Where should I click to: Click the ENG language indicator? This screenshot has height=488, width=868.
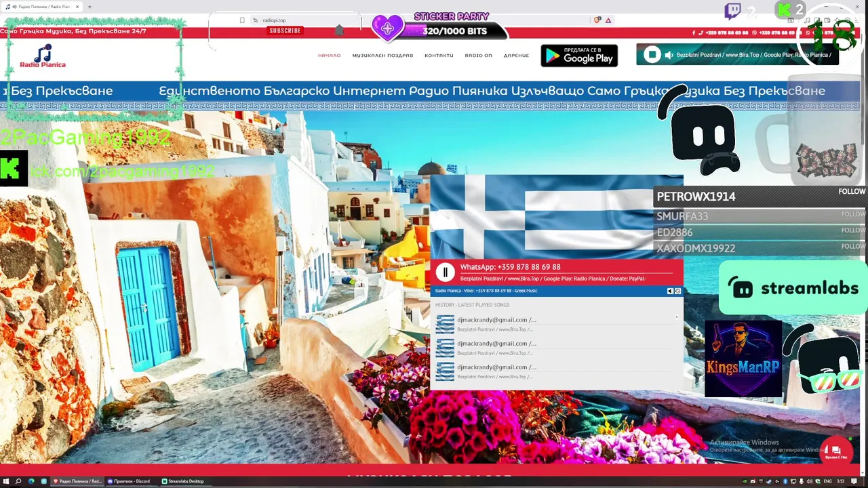[x=827, y=481]
